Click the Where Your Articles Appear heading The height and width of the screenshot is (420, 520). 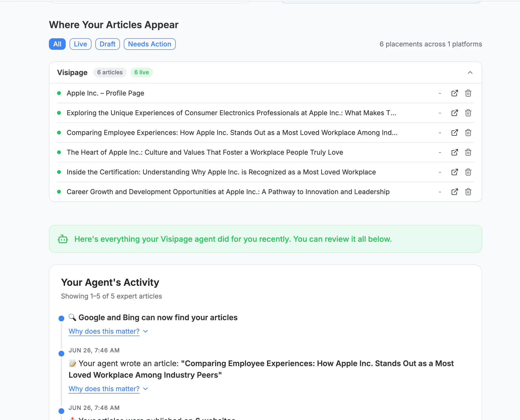click(x=114, y=25)
